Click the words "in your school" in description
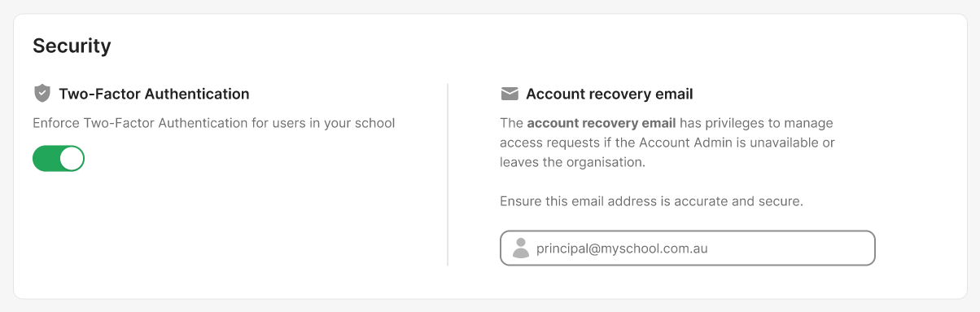980x312 pixels. pos(356,124)
